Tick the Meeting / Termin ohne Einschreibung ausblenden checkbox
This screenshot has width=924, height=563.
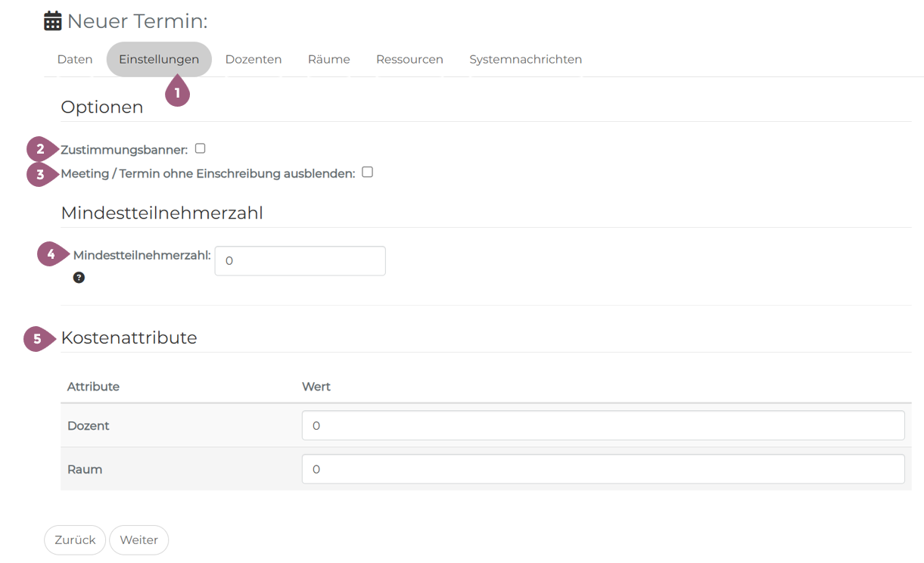pos(367,173)
